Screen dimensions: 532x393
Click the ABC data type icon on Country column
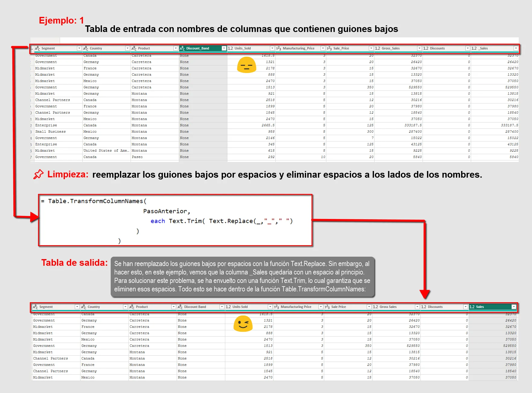86,48
